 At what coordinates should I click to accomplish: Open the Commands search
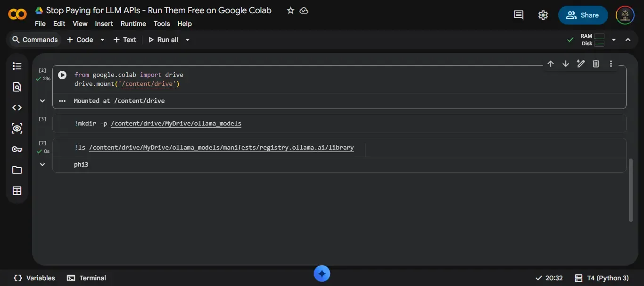[x=35, y=40]
